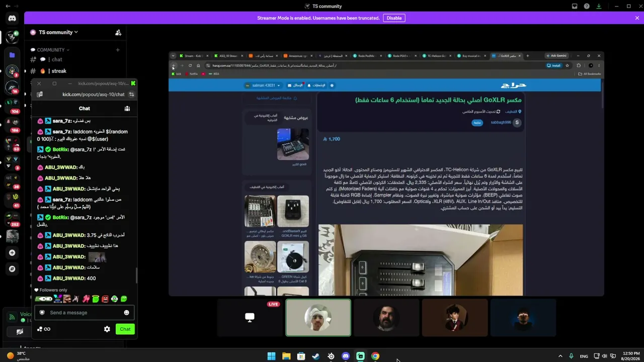Viewport: 644px width, 362px height.
Task: Open File Explorer from the taskbar
Action: click(286, 356)
